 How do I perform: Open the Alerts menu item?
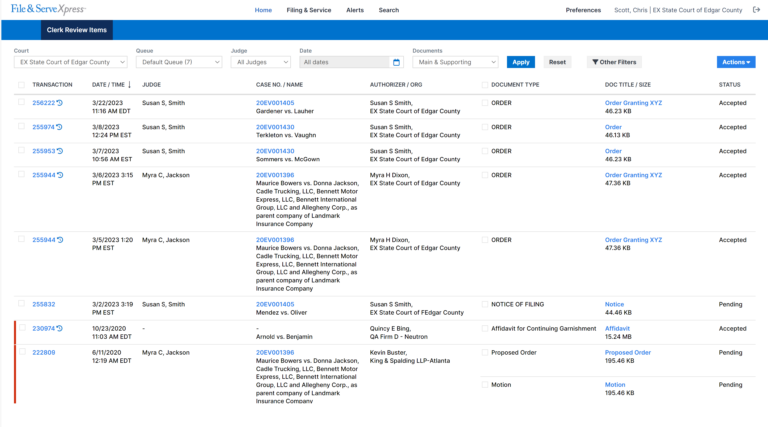tap(355, 10)
